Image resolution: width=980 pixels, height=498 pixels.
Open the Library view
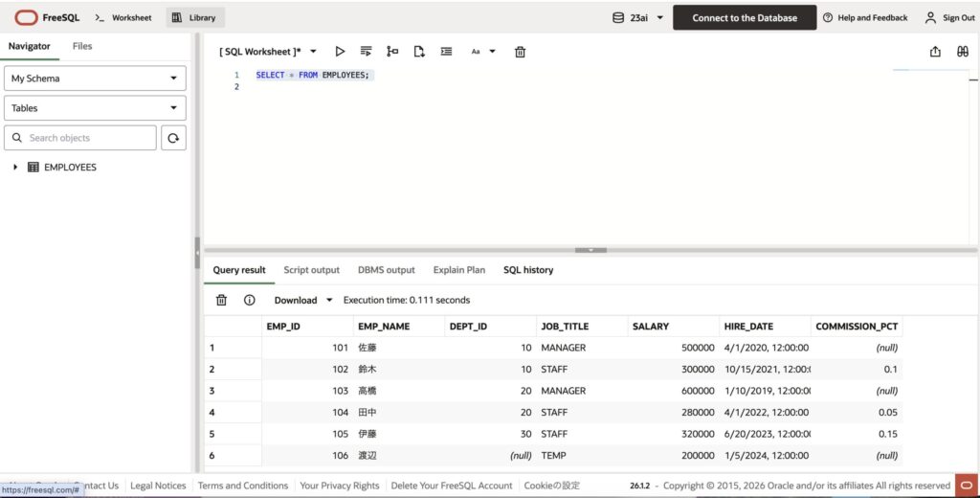pos(194,17)
